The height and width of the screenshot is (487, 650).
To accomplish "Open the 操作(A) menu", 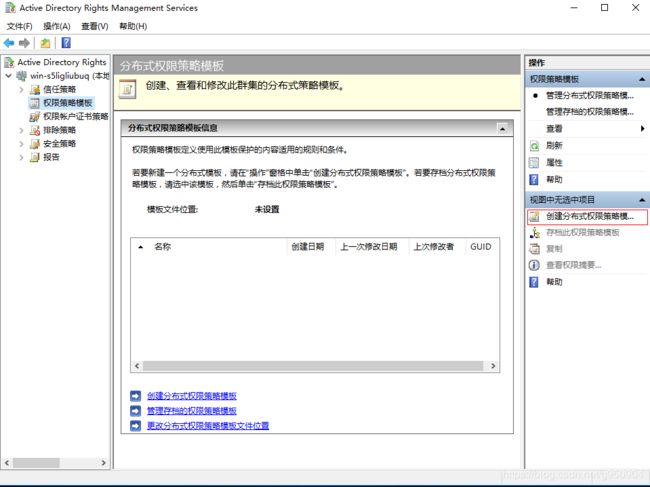I will (x=57, y=26).
